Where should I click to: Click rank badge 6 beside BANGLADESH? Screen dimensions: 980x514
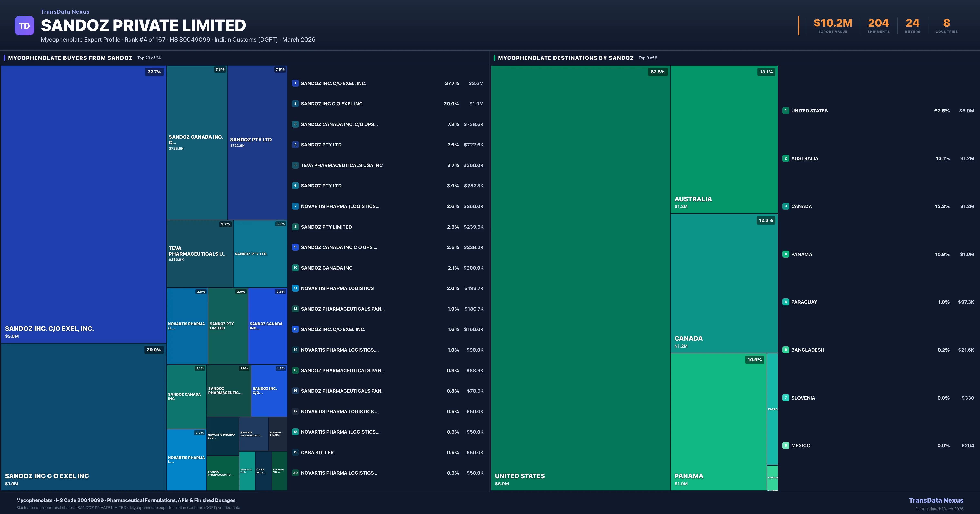point(786,350)
